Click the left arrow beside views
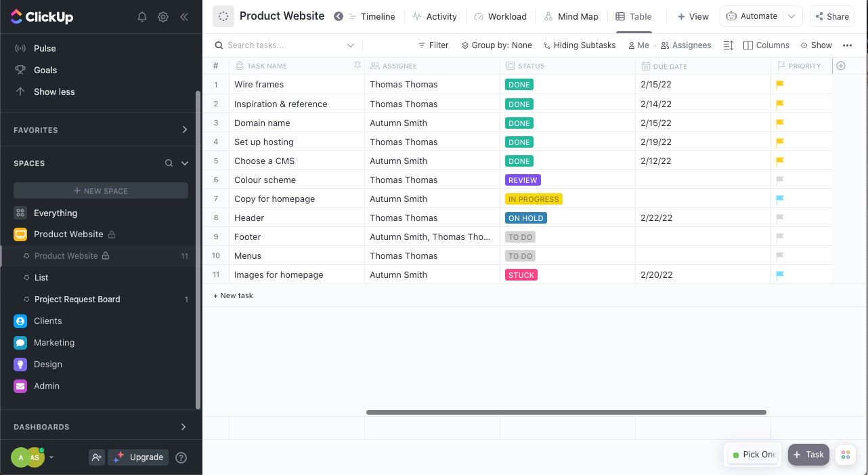Screen dimensions: 868x475 point(339,16)
